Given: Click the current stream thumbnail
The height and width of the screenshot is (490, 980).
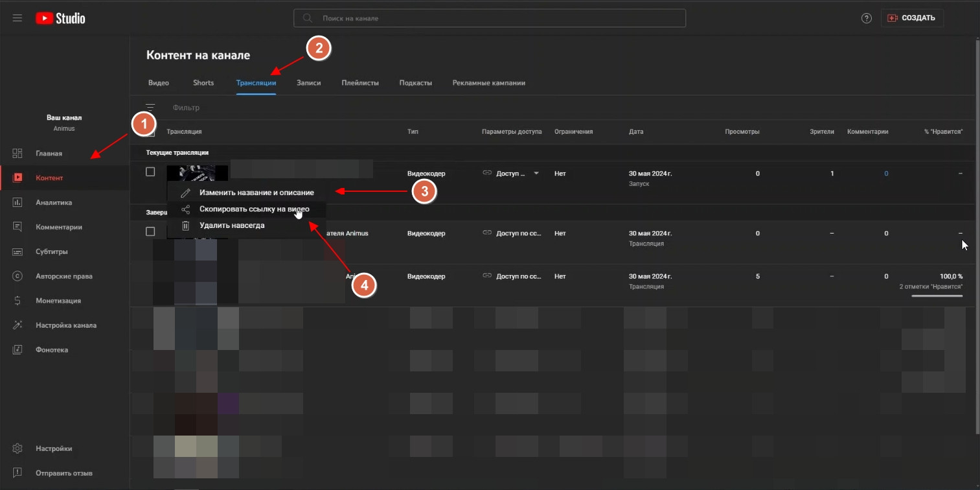Looking at the screenshot, I should click(x=198, y=174).
